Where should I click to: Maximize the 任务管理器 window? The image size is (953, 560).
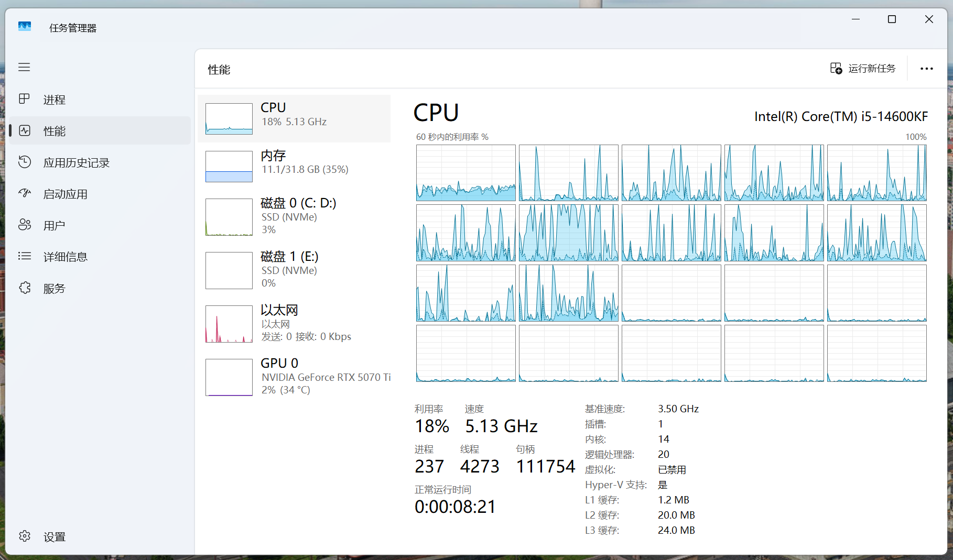892,19
